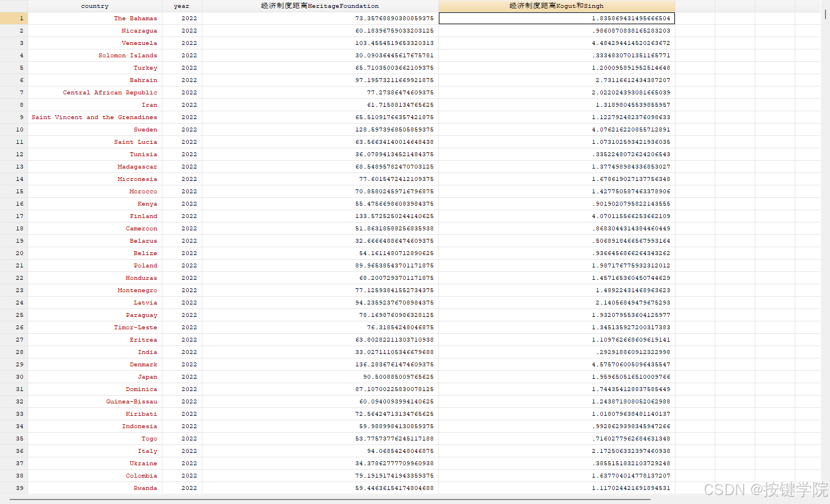Click the cell 'Togo'

click(x=95, y=439)
